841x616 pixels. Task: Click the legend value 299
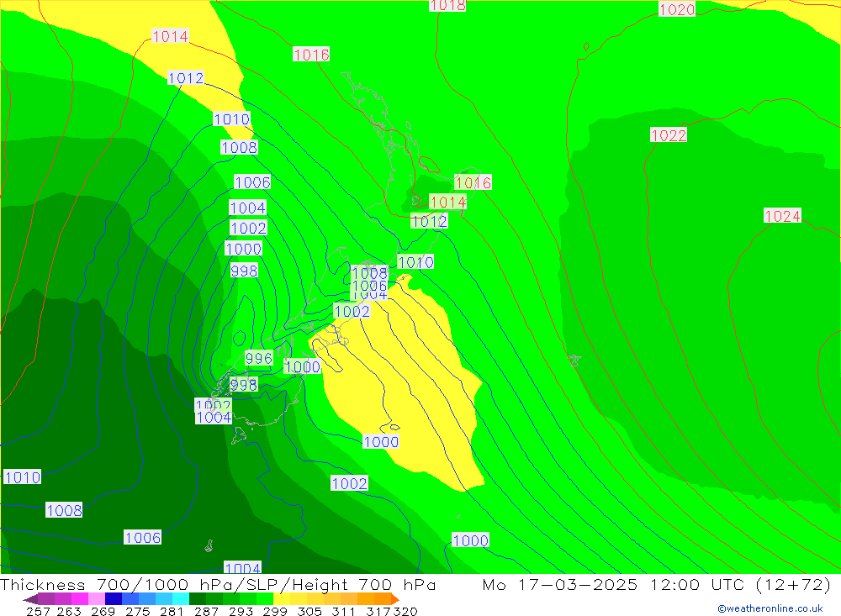[x=275, y=611]
